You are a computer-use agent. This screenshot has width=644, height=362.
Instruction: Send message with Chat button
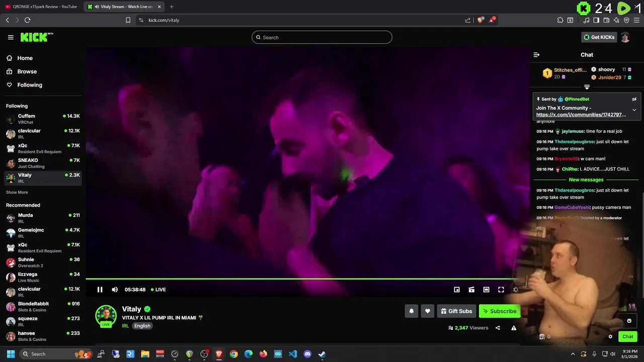point(628,337)
